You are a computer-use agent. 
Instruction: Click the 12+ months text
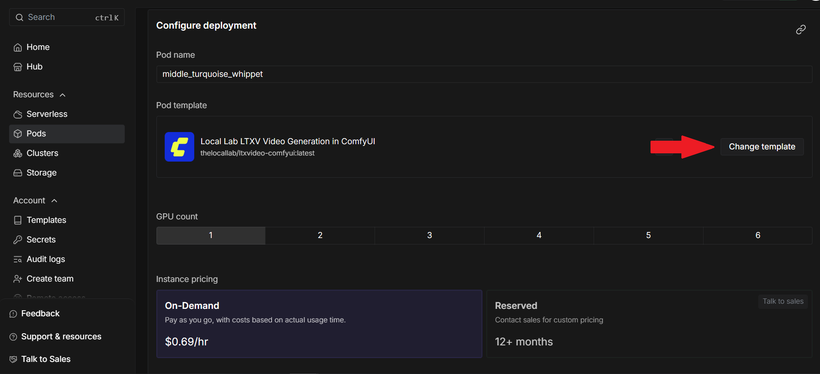pos(523,342)
